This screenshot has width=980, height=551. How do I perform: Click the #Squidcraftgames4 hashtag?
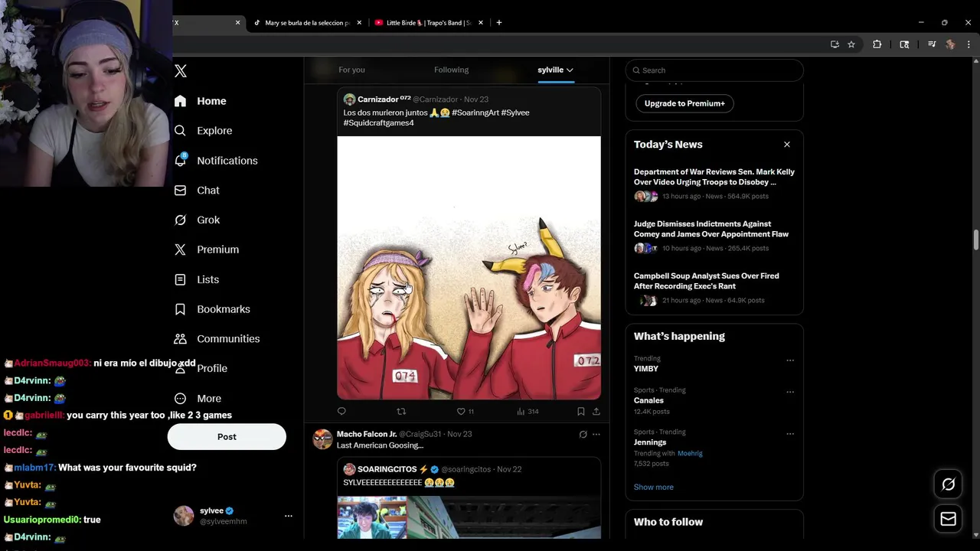pos(378,123)
